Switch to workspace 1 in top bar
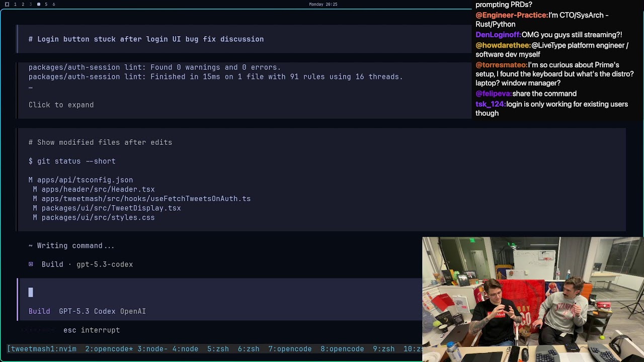 point(15,5)
